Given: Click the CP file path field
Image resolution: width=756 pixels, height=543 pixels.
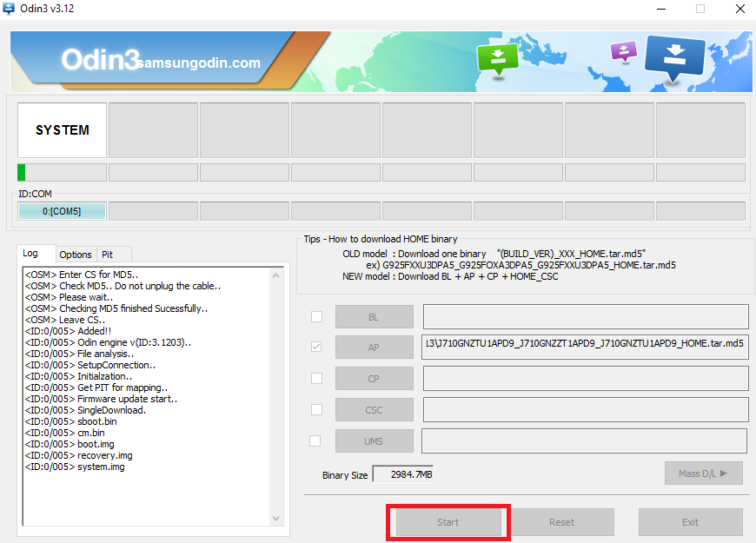Looking at the screenshot, I should click(586, 378).
